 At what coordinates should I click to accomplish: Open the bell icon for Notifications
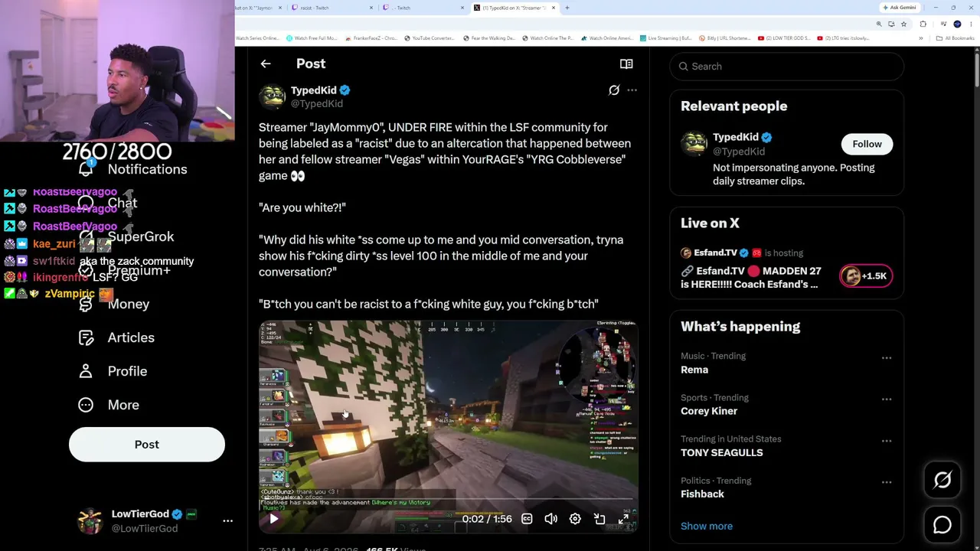point(86,168)
